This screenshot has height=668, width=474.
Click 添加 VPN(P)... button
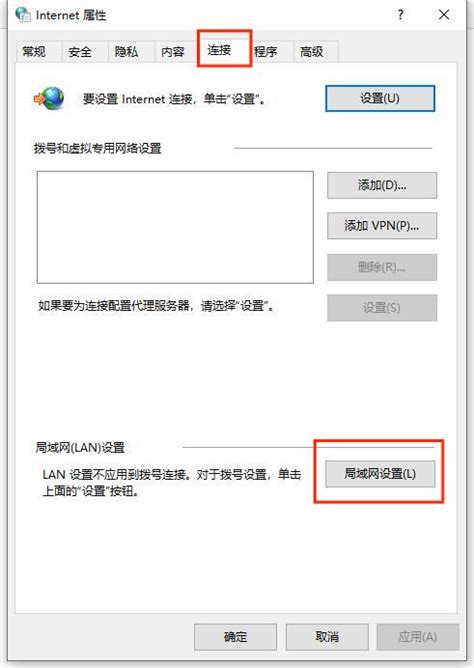tap(382, 226)
